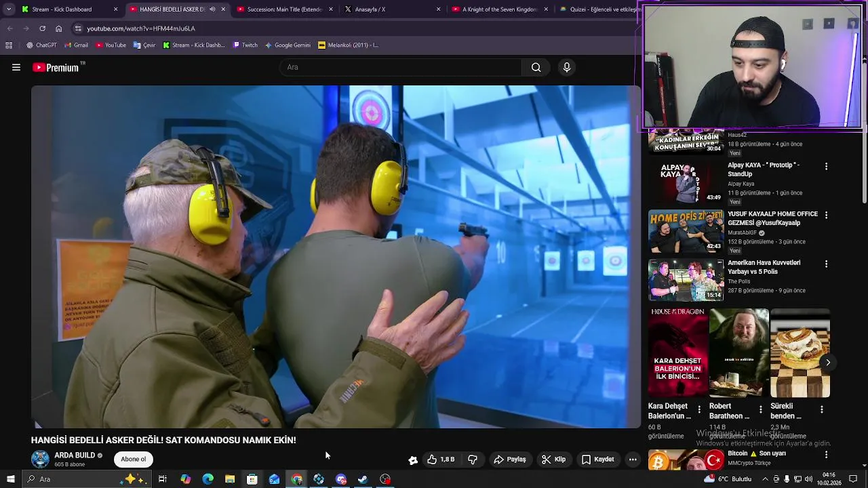The width and height of the screenshot is (868, 488).
Task: Open Twitch bookmark
Action: (245, 45)
